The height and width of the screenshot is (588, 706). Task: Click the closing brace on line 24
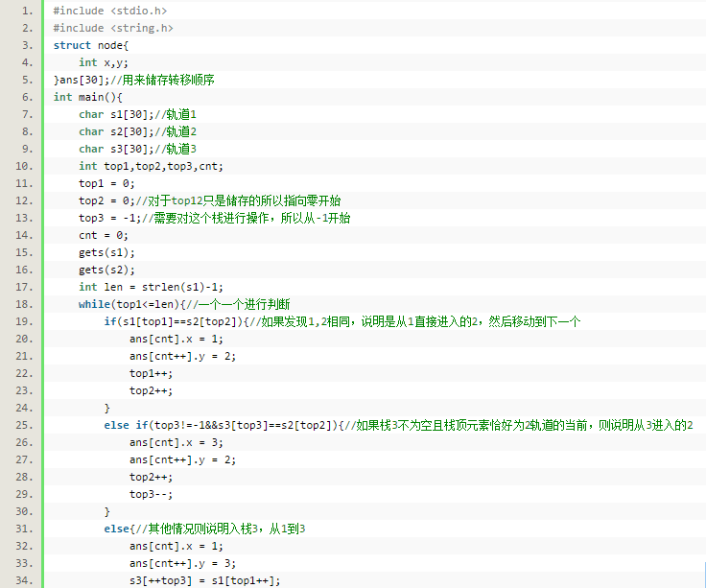pyautogui.click(x=107, y=408)
